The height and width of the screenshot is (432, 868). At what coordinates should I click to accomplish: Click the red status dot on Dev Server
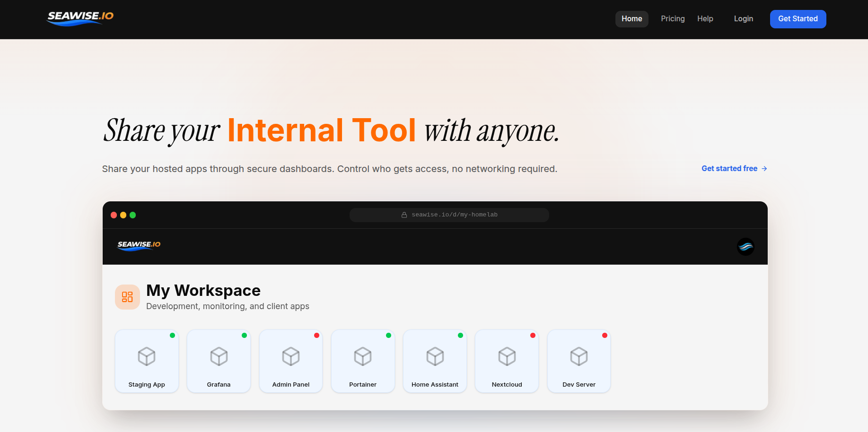tap(605, 336)
